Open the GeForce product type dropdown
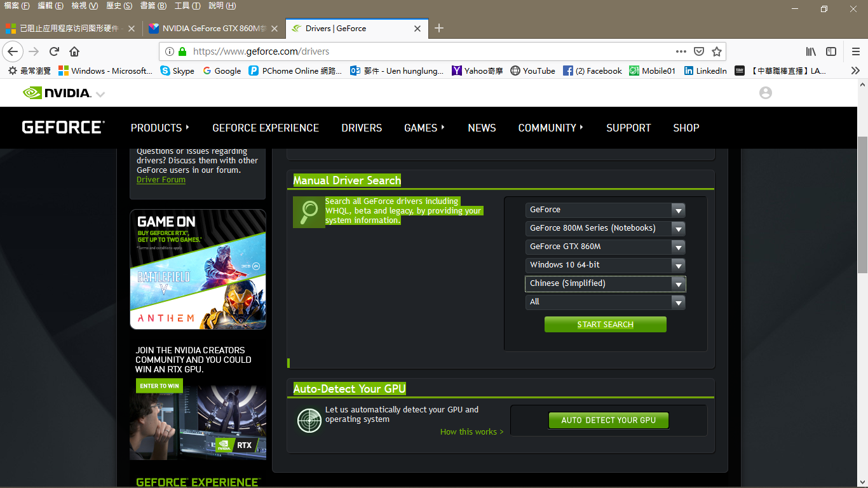Screen dimensions: 868x488 click(605, 210)
